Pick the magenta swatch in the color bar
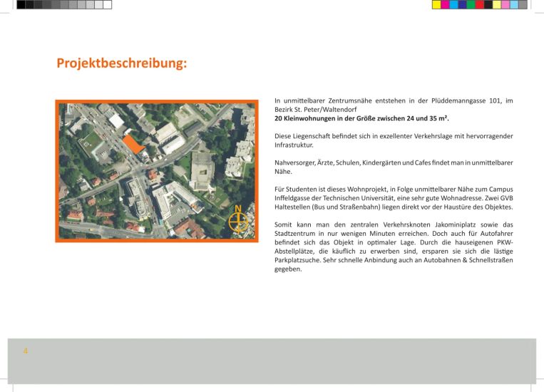The image size is (544, 392). (x=445, y=4)
